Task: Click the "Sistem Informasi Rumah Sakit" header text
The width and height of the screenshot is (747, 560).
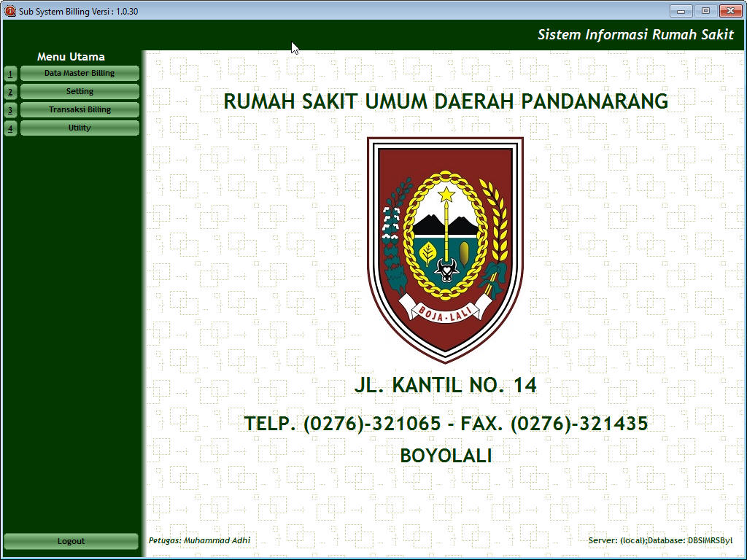Action: (635, 34)
